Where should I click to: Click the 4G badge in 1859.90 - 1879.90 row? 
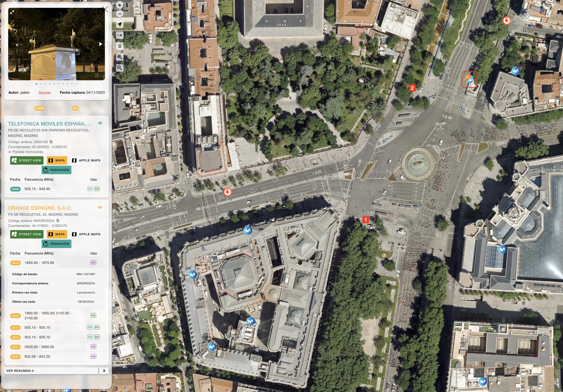tap(93, 263)
